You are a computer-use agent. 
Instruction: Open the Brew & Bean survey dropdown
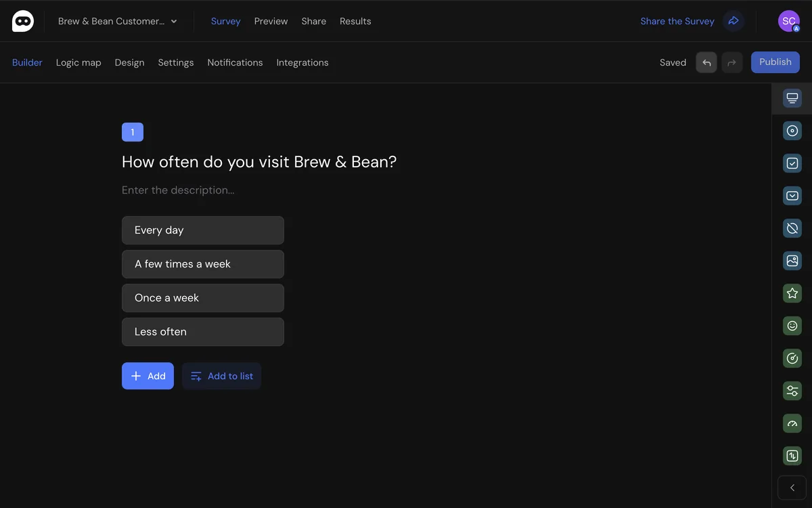pos(118,21)
